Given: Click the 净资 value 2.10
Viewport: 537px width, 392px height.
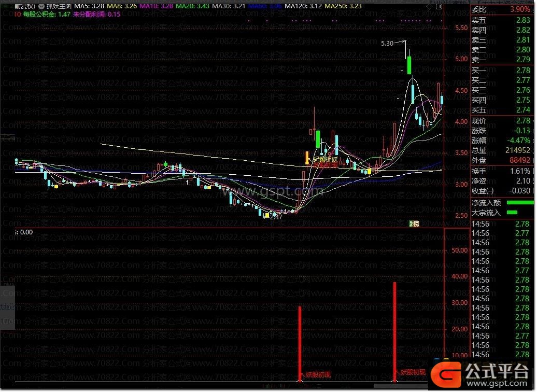Looking at the screenshot, I should tap(524, 181).
